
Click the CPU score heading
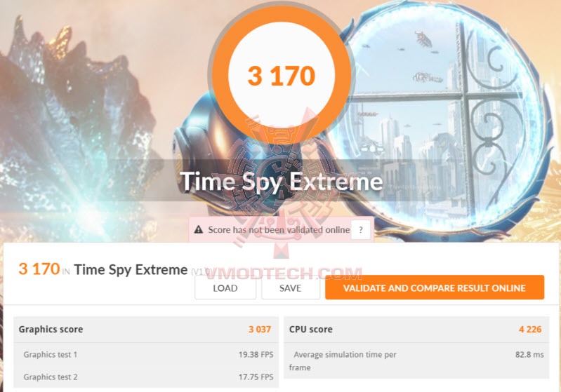[x=311, y=329]
